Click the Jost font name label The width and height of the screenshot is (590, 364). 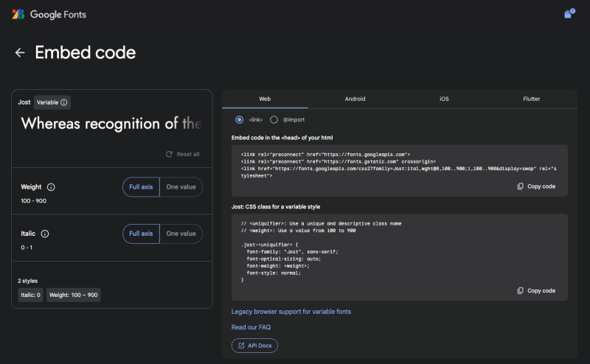(x=24, y=102)
